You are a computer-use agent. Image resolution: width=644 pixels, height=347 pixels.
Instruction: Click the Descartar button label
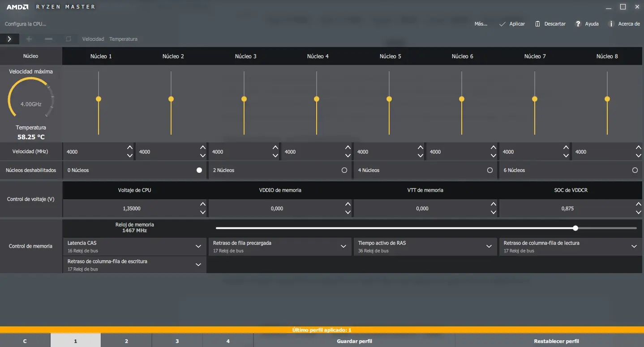(555, 24)
